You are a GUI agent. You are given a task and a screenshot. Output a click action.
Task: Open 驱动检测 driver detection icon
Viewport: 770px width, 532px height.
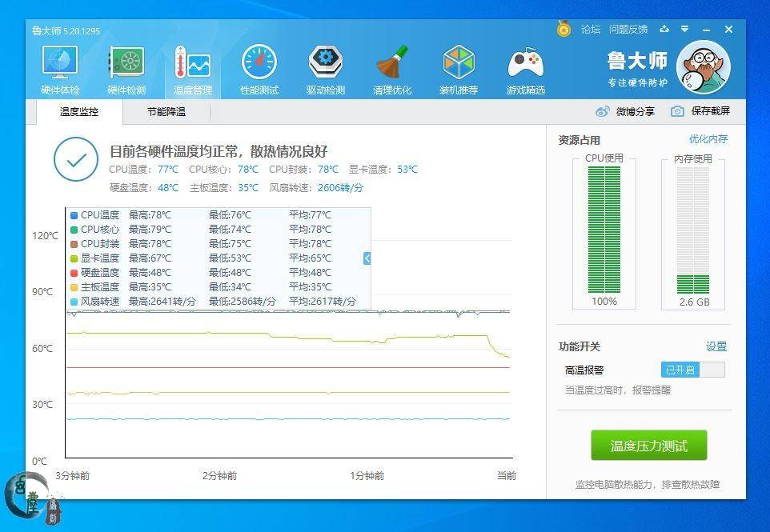326,70
